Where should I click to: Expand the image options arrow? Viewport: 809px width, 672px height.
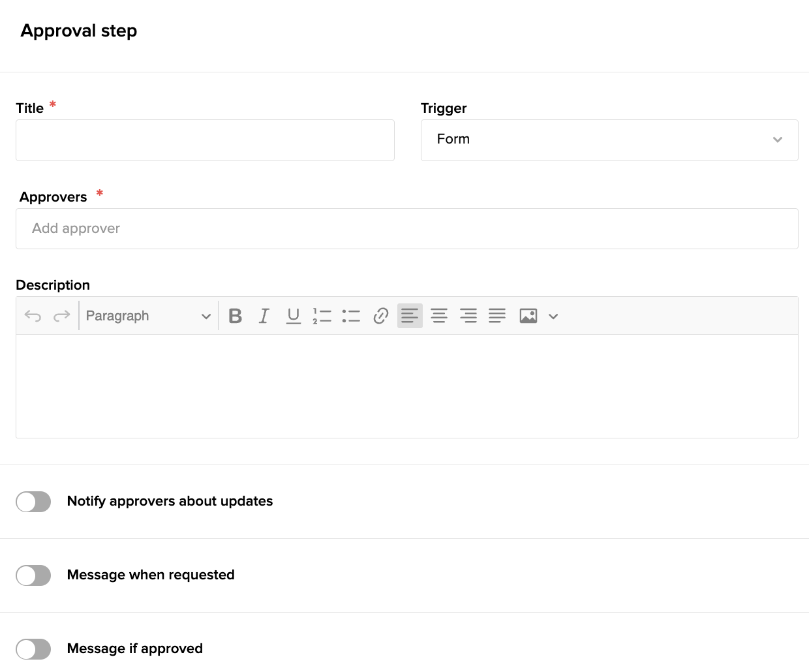pos(553,316)
